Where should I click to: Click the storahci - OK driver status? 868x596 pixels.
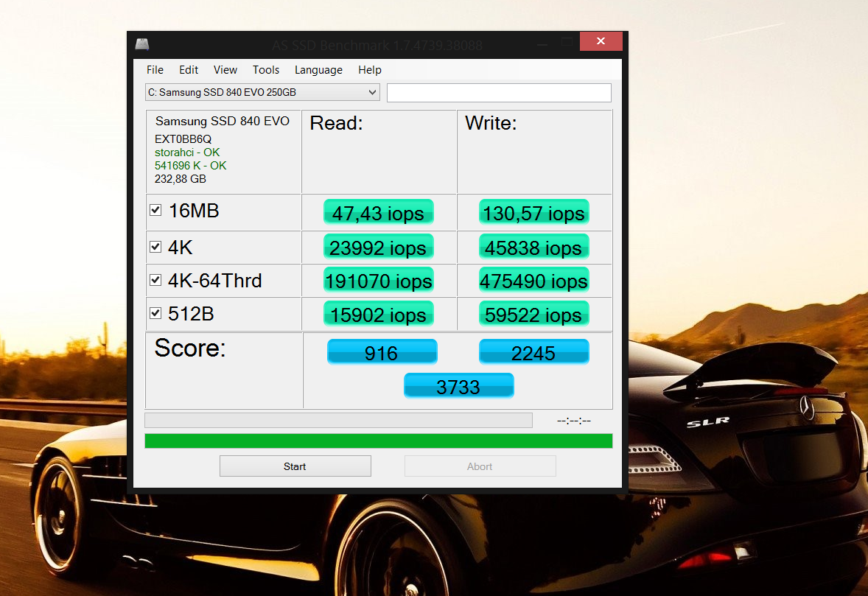pyautogui.click(x=187, y=152)
